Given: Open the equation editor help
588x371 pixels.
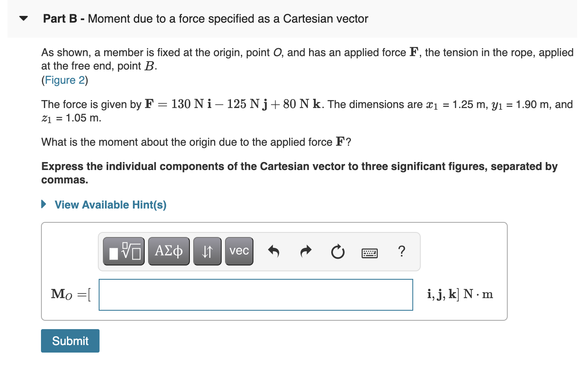Looking at the screenshot, I should pos(401,251).
